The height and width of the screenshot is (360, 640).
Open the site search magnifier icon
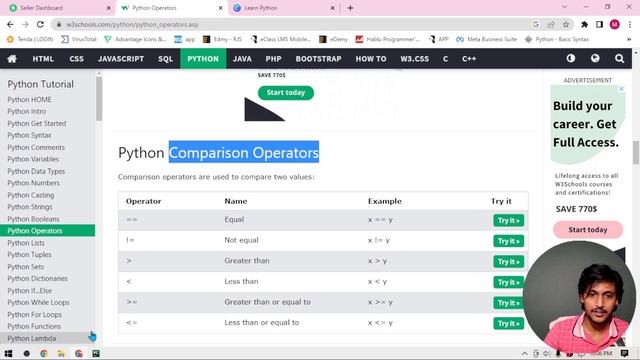pyautogui.click(x=619, y=58)
